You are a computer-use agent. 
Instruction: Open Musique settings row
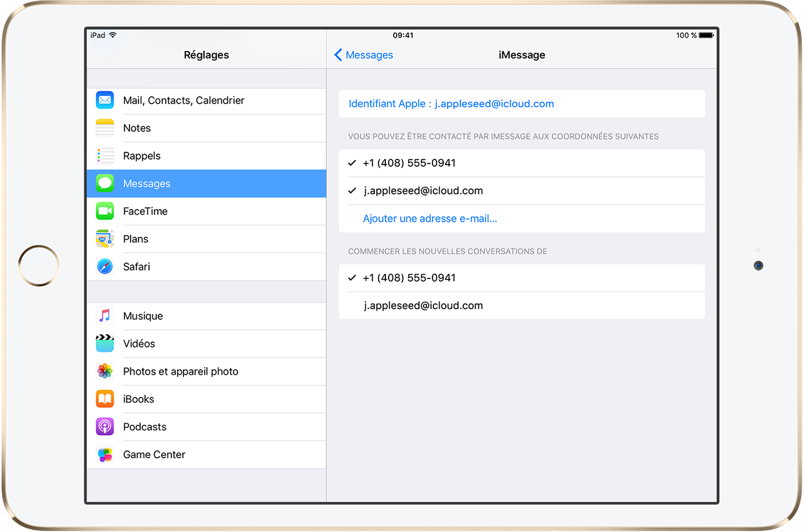click(207, 316)
